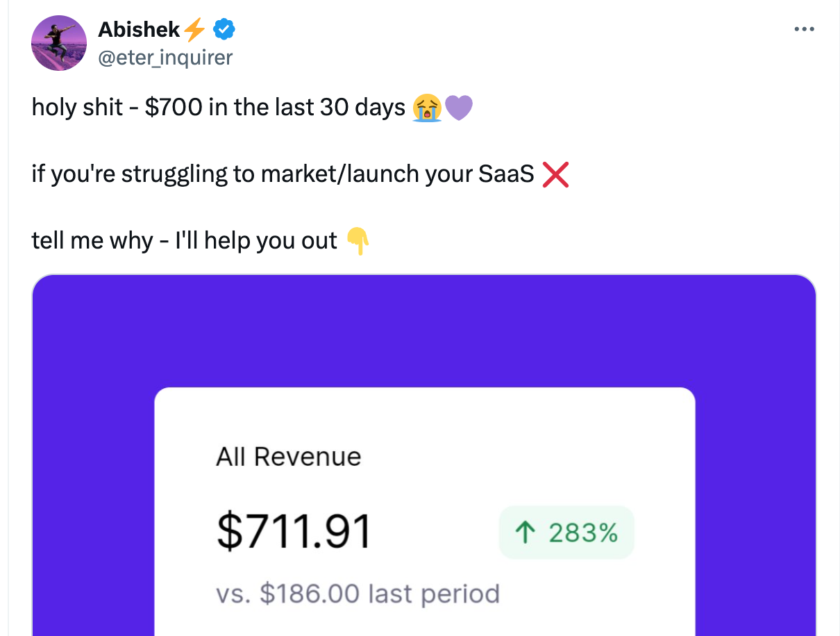Click the purple heart emoji

458,108
